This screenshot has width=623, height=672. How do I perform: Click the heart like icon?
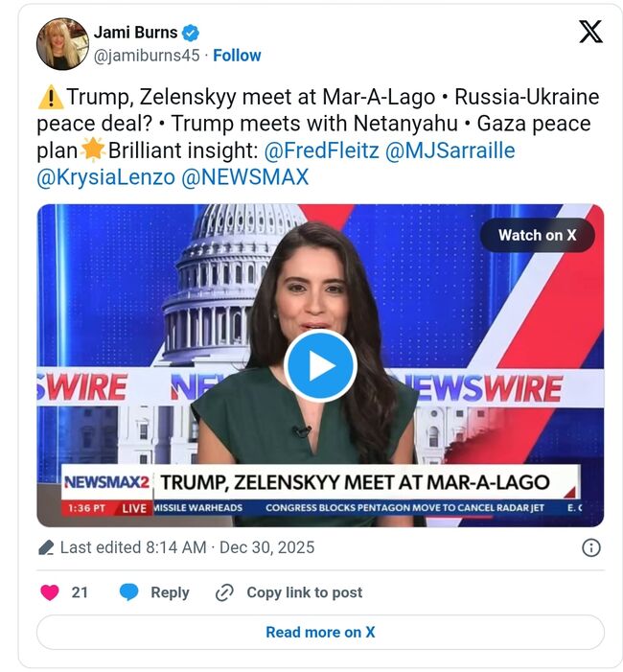50,592
